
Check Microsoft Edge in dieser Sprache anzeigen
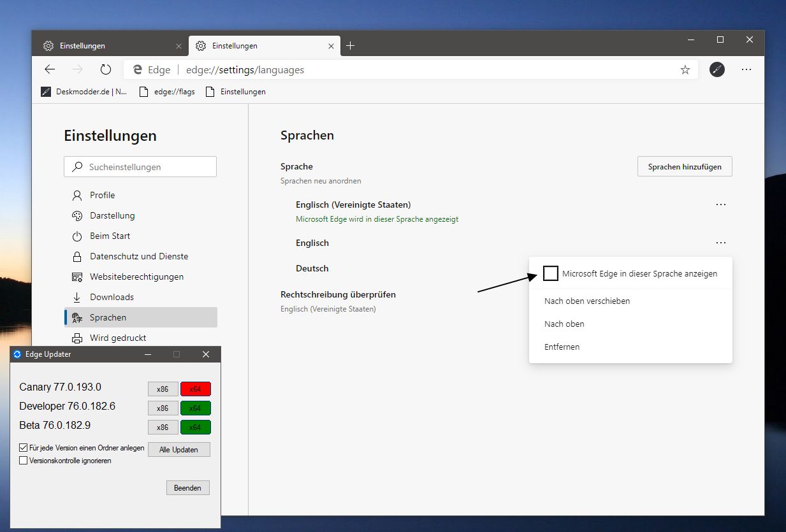(551, 273)
